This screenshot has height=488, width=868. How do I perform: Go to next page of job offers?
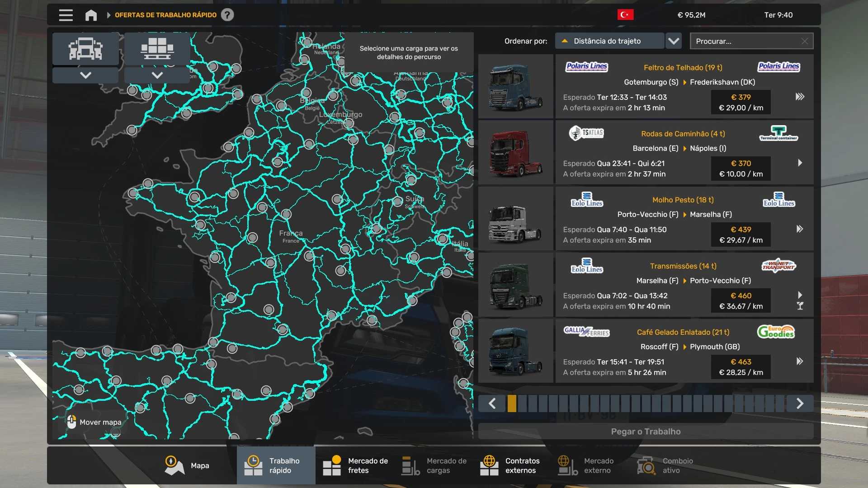click(x=799, y=404)
